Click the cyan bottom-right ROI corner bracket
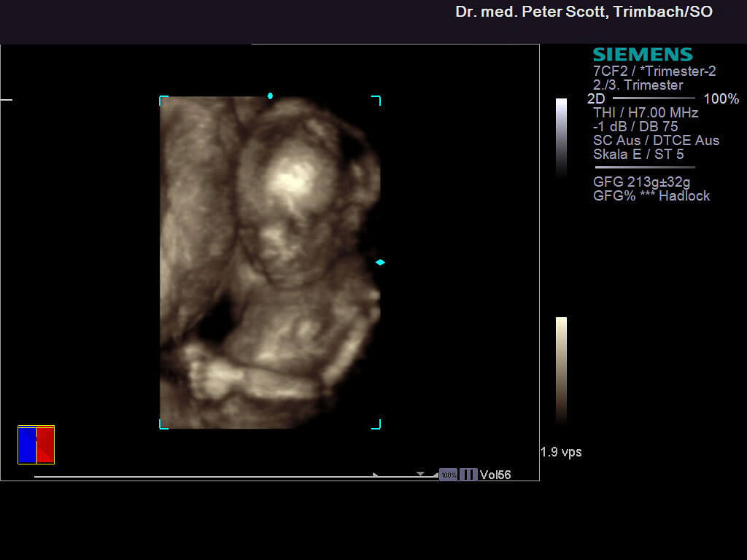The image size is (747, 560). (x=376, y=424)
